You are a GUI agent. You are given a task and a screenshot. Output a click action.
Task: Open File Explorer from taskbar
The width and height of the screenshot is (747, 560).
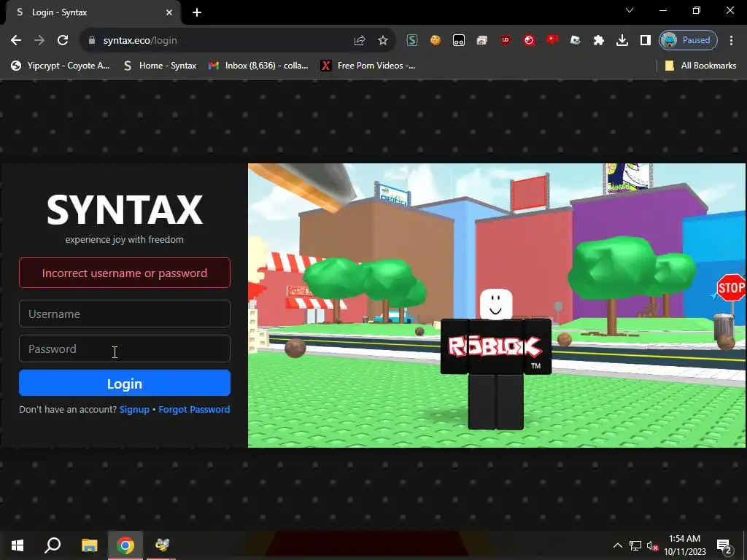tap(89, 545)
